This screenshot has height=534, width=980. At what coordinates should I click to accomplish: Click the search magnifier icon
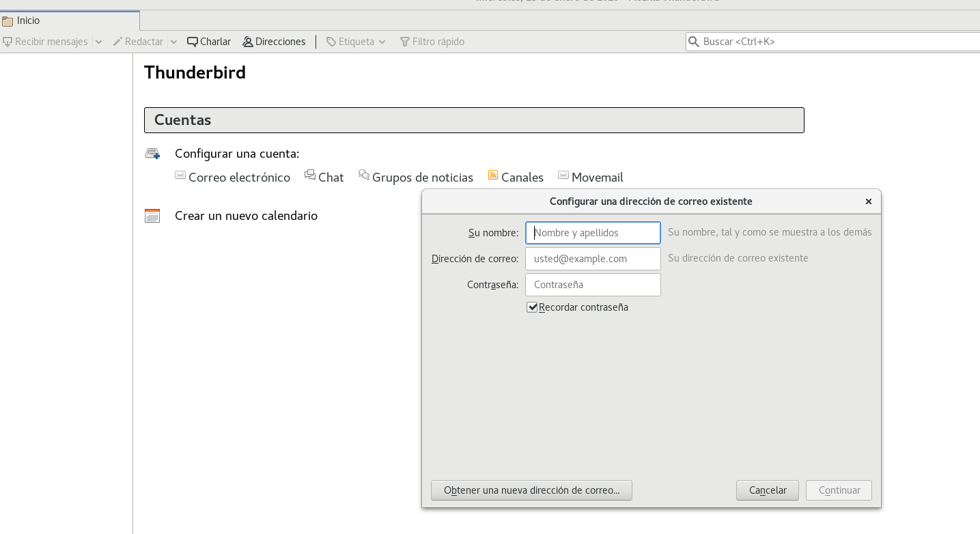tap(695, 42)
